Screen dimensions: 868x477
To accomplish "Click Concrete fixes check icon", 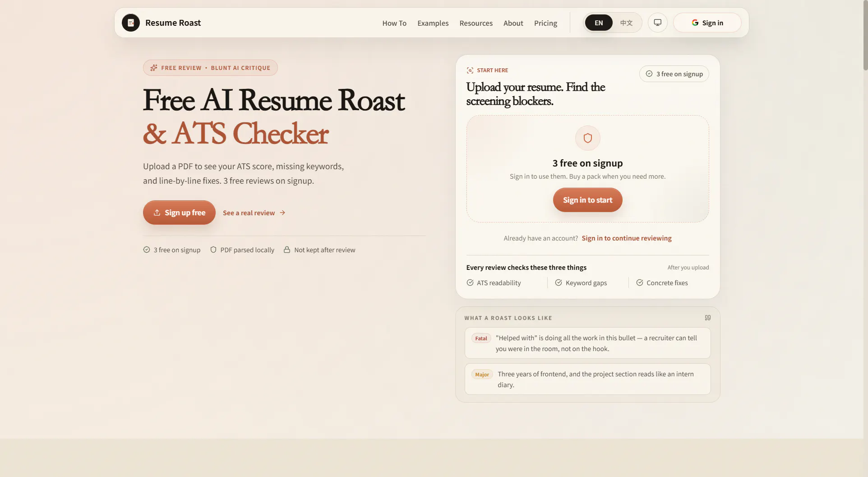I will tap(640, 282).
